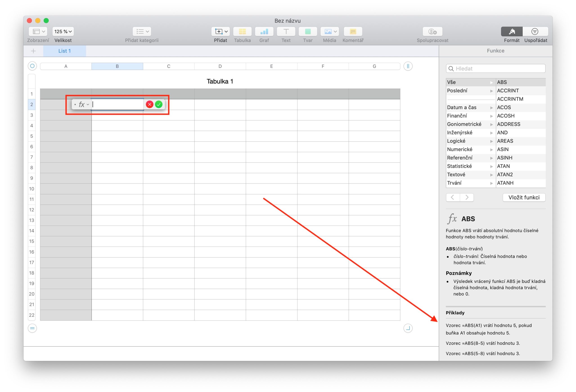Select the AREAS function
Viewport: 576px width, 392px height.
pyautogui.click(x=521, y=141)
